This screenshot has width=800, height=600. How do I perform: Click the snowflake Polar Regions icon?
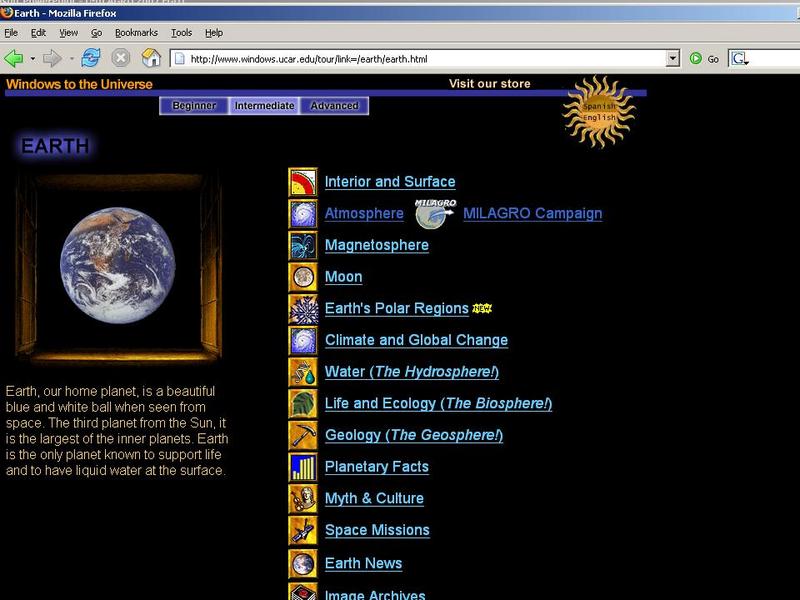[303, 309]
